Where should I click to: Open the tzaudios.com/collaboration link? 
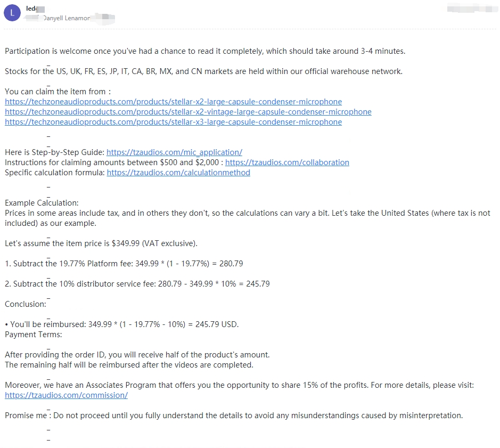(x=287, y=162)
